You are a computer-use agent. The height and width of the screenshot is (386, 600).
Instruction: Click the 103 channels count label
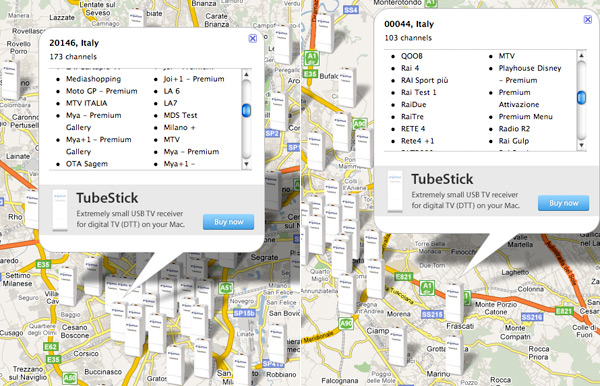(x=408, y=38)
